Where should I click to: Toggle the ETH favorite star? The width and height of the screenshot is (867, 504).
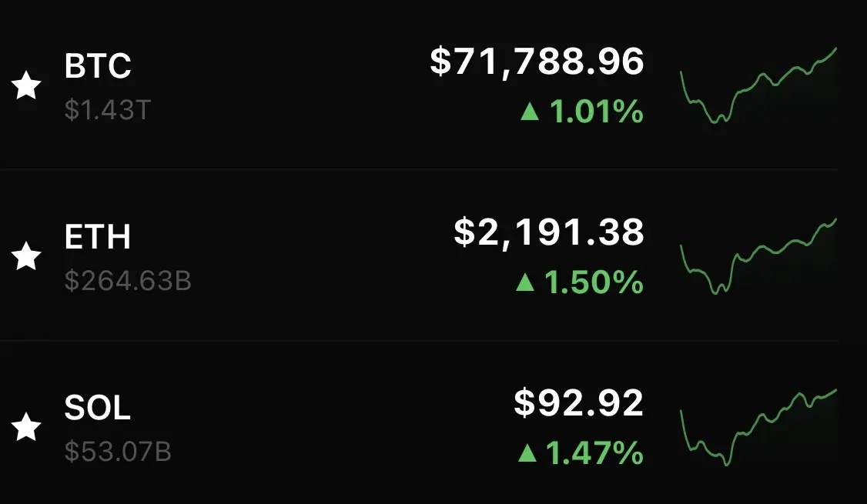coord(28,256)
